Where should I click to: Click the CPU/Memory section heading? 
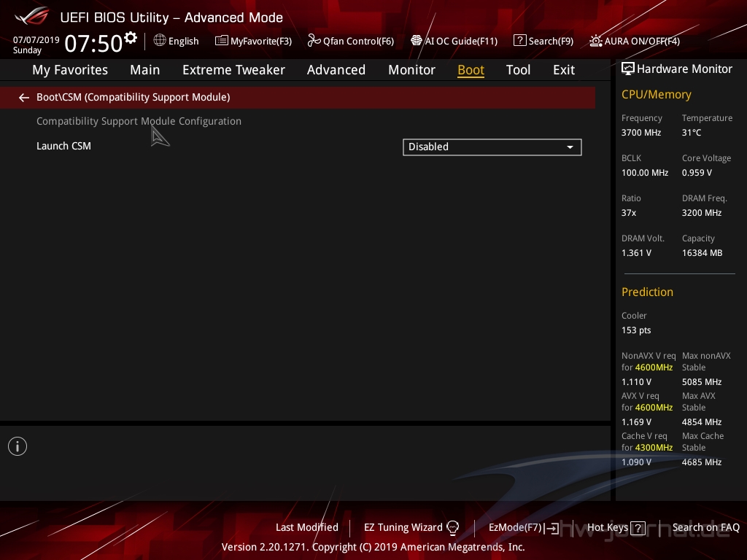click(656, 95)
